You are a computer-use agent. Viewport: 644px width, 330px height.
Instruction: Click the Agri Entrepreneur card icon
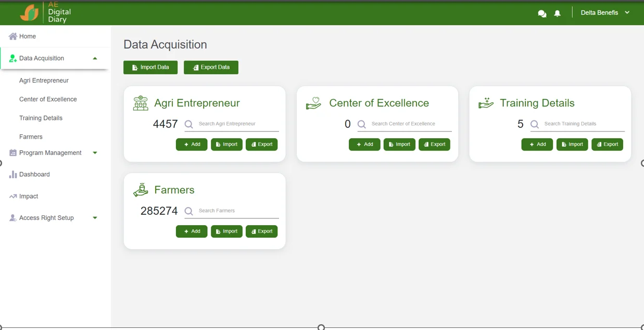click(x=141, y=103)
